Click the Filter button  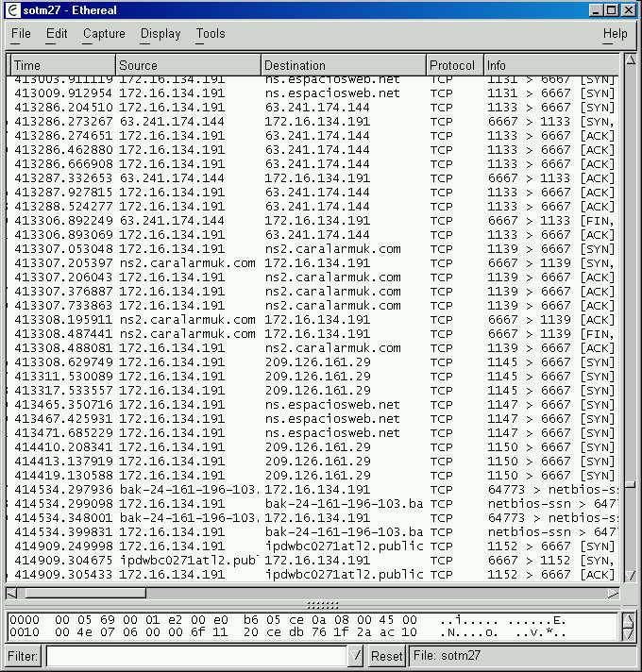[x=23, y=656]
